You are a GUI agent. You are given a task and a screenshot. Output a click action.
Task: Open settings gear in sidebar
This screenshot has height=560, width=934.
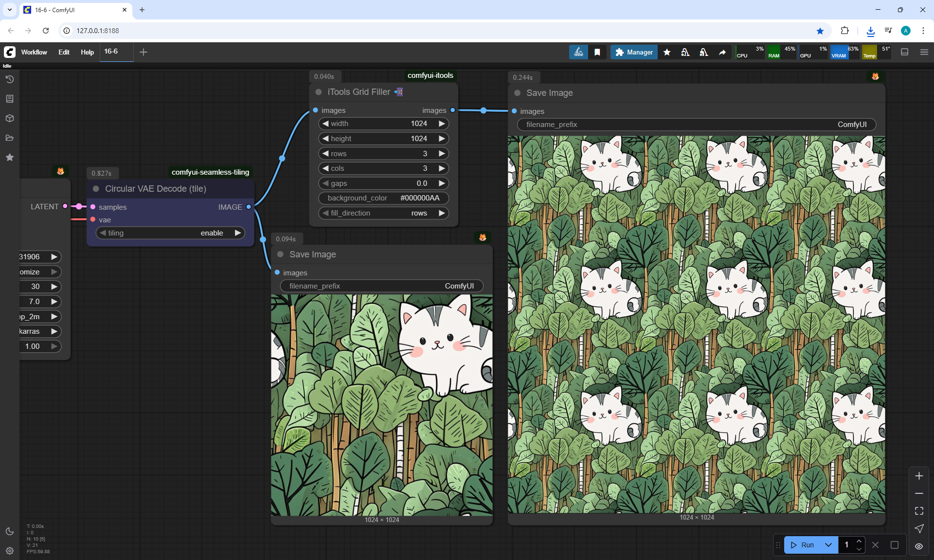(x=10, y=551)
